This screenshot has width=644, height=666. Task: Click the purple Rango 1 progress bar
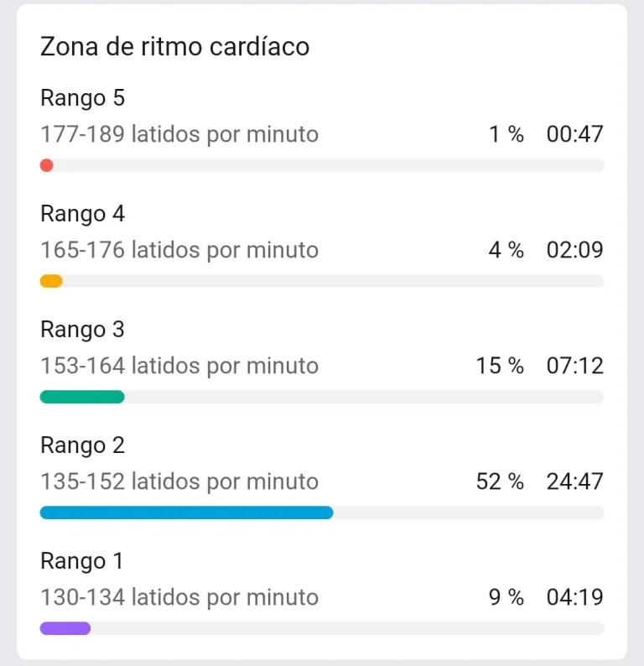coord(65,628)
